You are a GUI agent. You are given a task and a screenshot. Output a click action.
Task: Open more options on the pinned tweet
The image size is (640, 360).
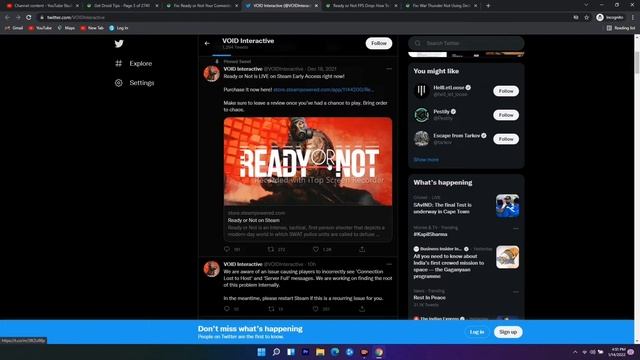click(389, 69)
